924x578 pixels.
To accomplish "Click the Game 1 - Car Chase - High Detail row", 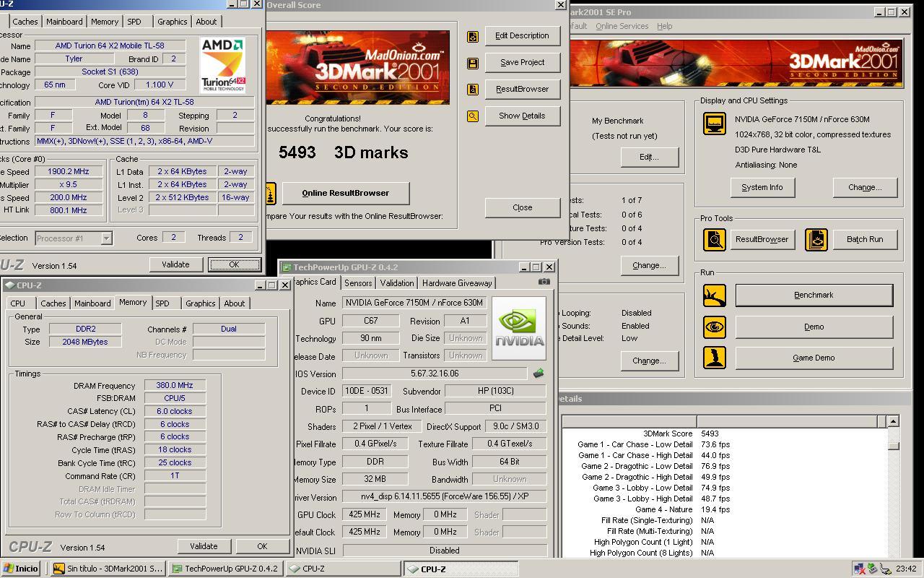I will (724, 455).
